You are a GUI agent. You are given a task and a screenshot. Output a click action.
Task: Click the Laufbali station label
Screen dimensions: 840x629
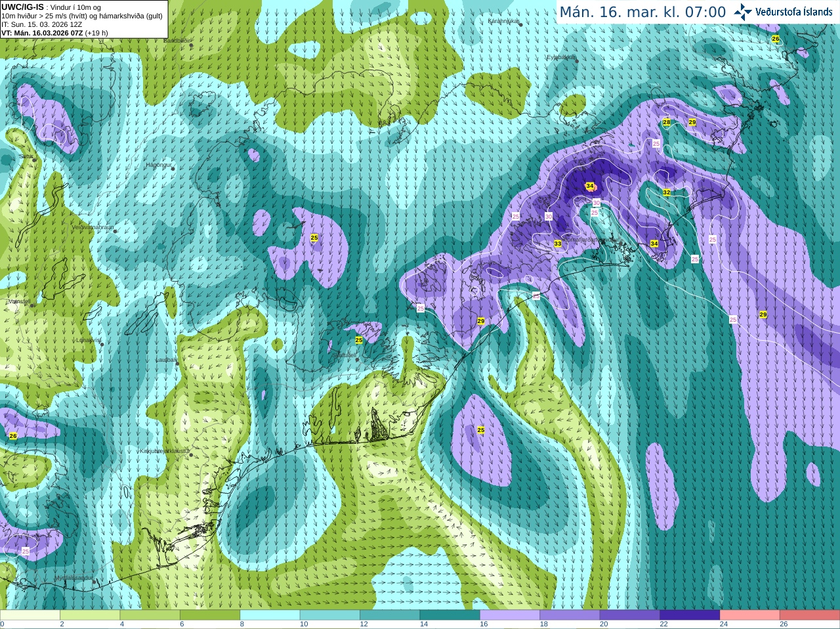(x=166, y=360)
